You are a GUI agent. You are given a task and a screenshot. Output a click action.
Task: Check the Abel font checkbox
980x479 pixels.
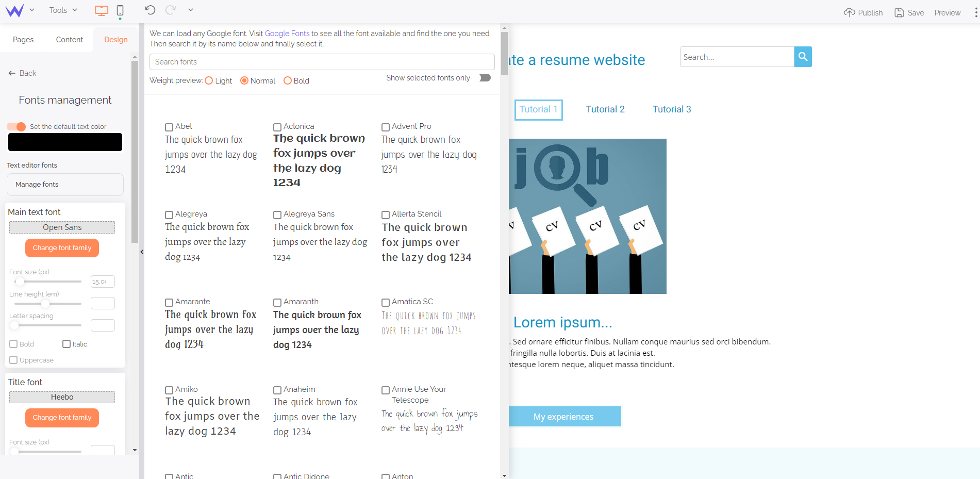pos(169,127)
